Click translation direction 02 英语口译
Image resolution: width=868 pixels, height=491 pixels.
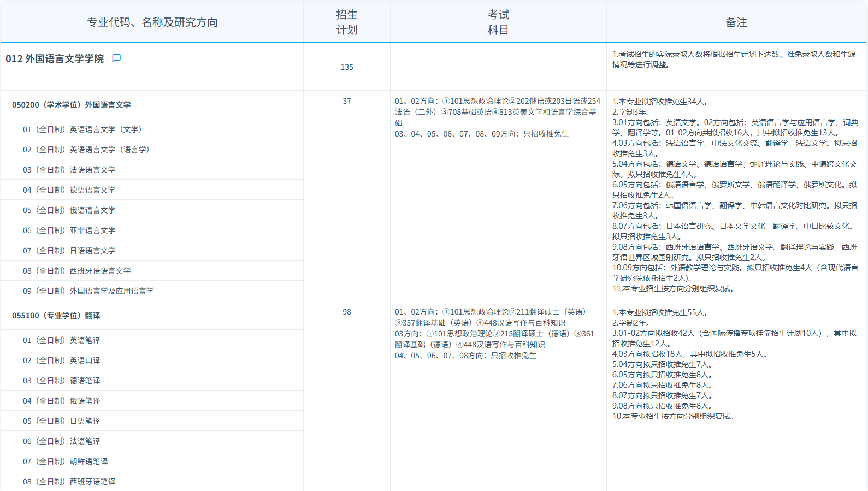[x=62, y=360]
